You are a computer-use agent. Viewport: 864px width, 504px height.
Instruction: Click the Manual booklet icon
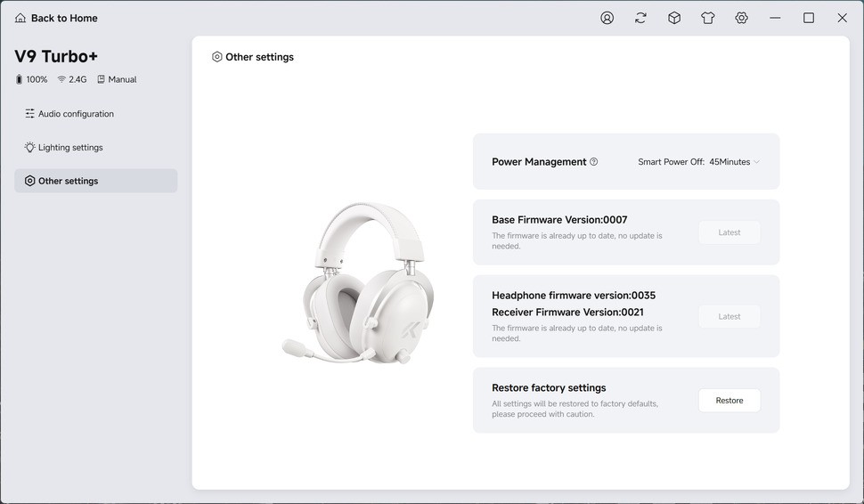point(101,79)
